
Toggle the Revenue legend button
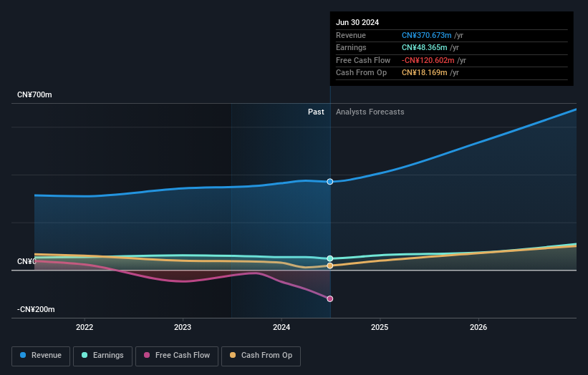pos(41,356)
